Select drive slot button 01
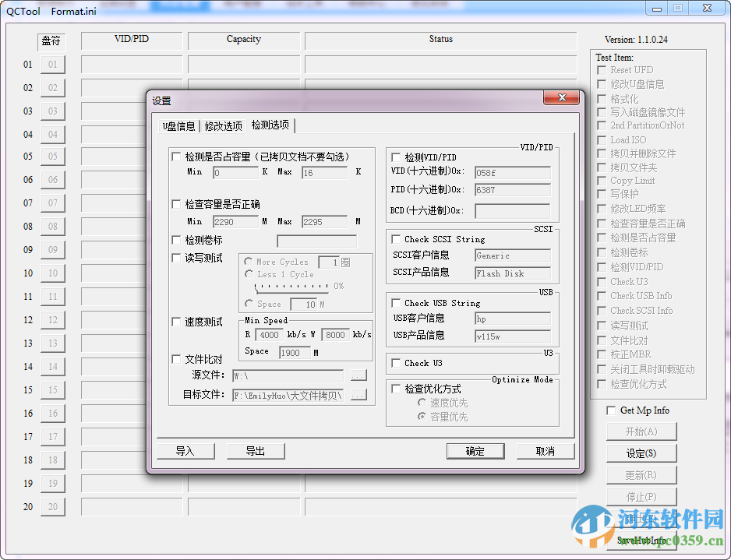The image size is (731, 560). click(x=52, y=65)
